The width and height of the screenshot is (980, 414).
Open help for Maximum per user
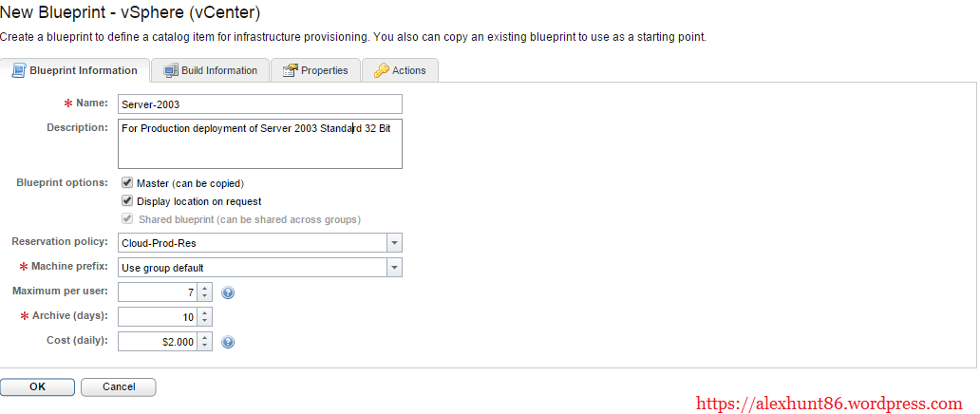[x=228, y=292]
